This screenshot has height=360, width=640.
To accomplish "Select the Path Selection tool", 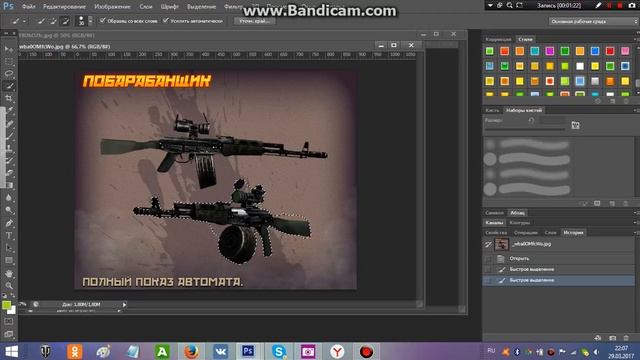I will [9, 248].
